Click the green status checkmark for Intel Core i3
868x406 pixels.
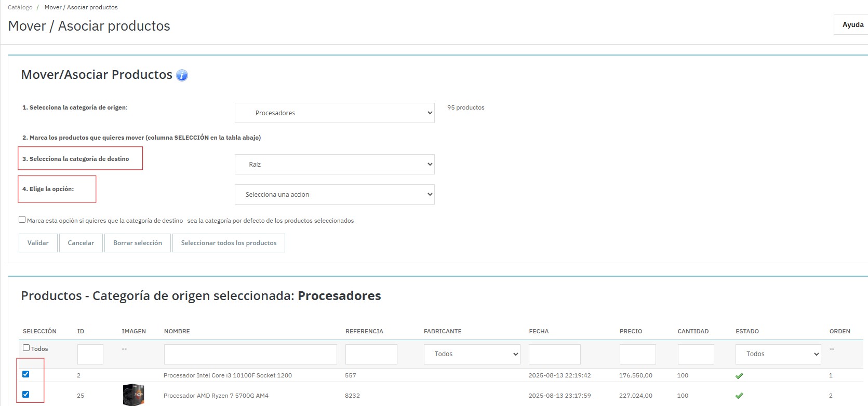739,375
